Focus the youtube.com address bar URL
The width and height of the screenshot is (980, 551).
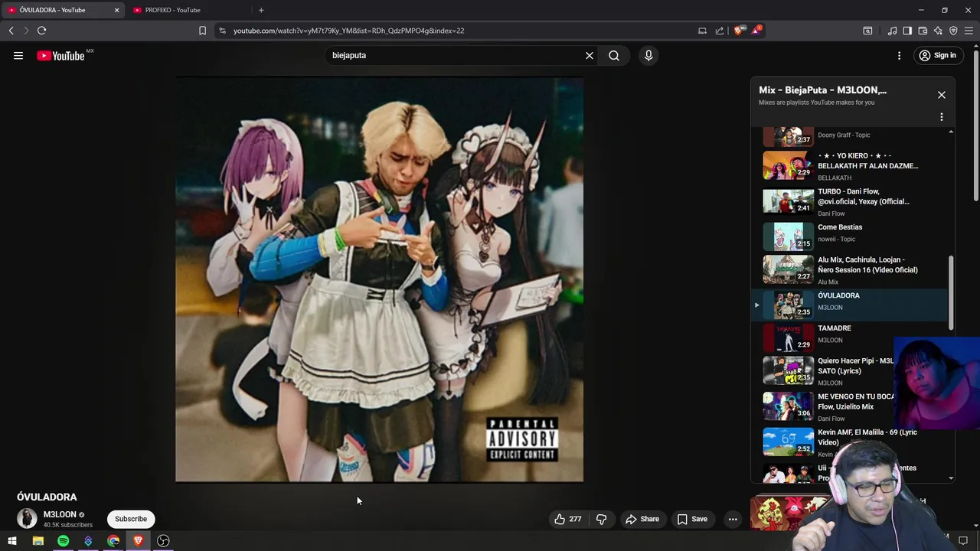[348, 31]
